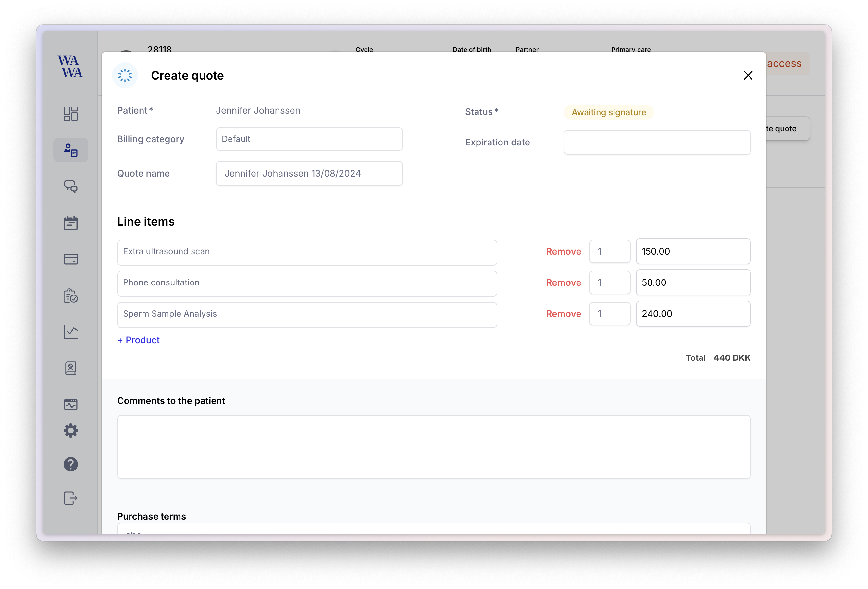Click the Awaiting signature status badge
Viewport: 868px width, 589px height.
608,112
